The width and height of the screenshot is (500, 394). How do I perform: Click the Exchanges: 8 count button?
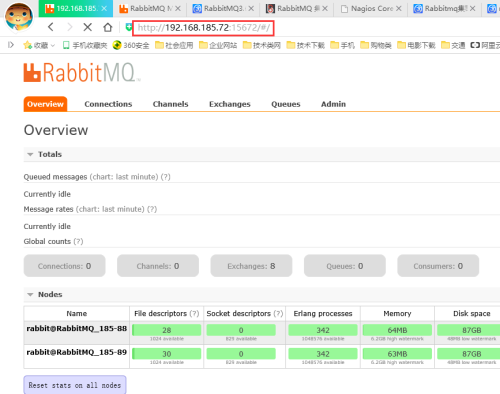tap(251, 266)
